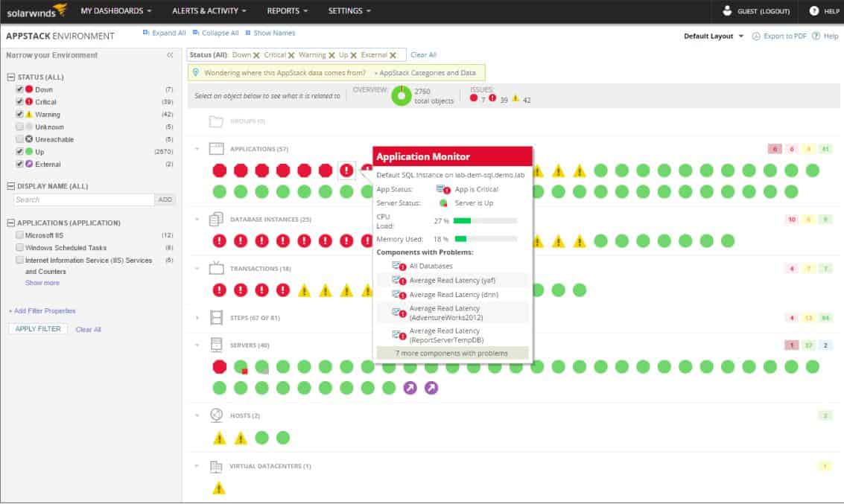Click the SolarWinds logo

(x=37, y=10)
